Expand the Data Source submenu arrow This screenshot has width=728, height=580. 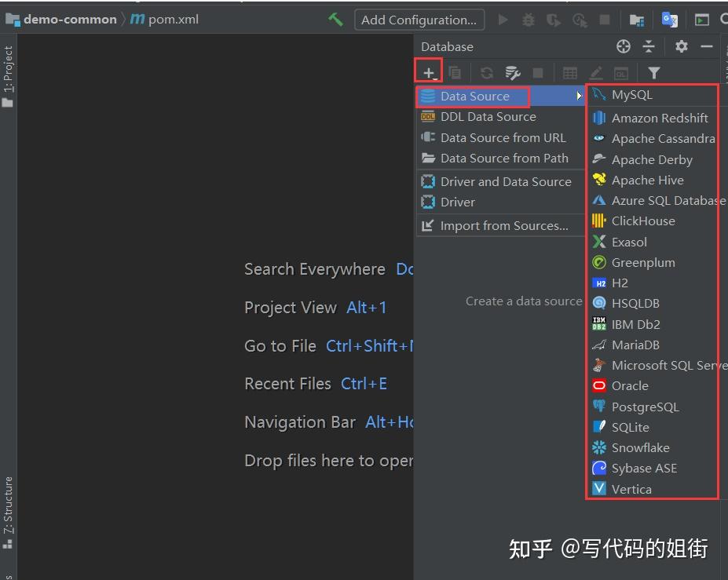point(579,96)
